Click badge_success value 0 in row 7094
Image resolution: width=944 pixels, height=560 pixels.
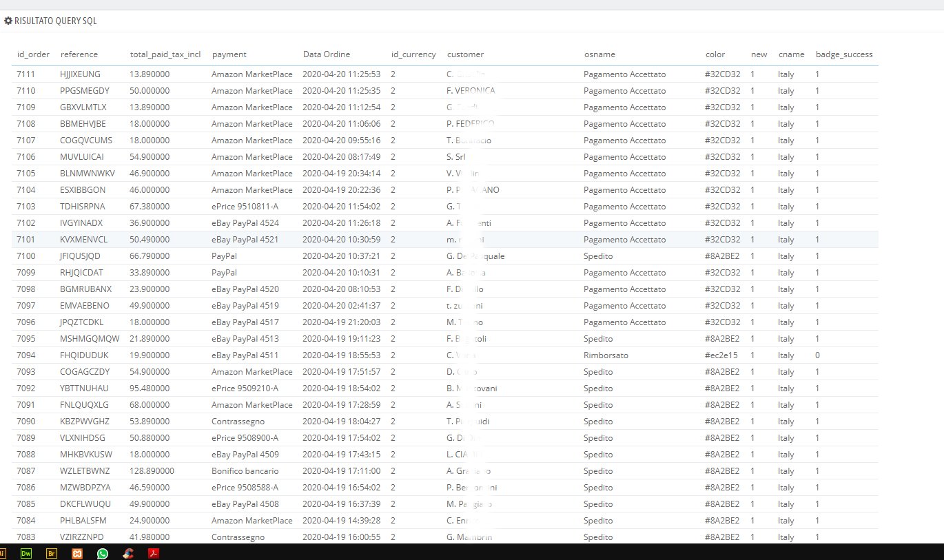point(817,355)
